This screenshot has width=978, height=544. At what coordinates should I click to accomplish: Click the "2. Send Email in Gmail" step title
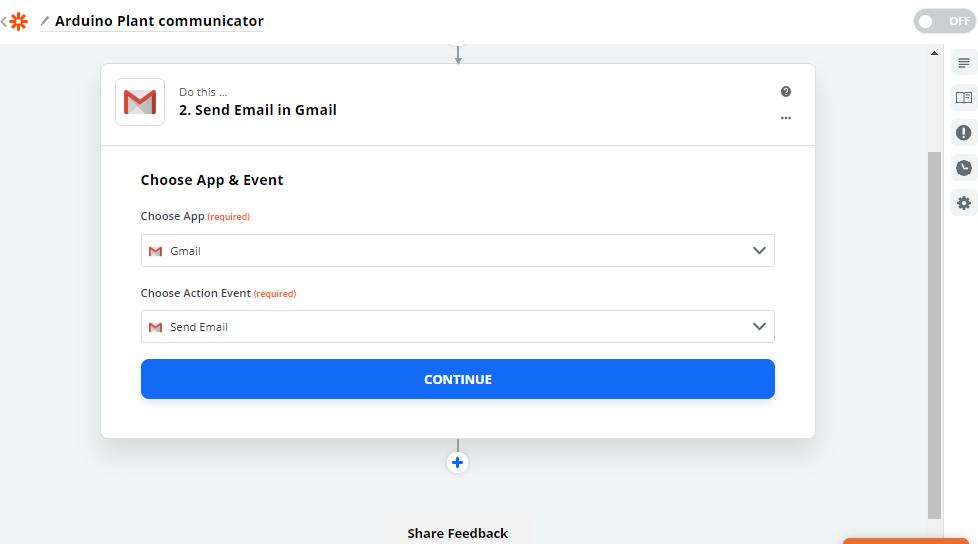click(x=258, y=110)
